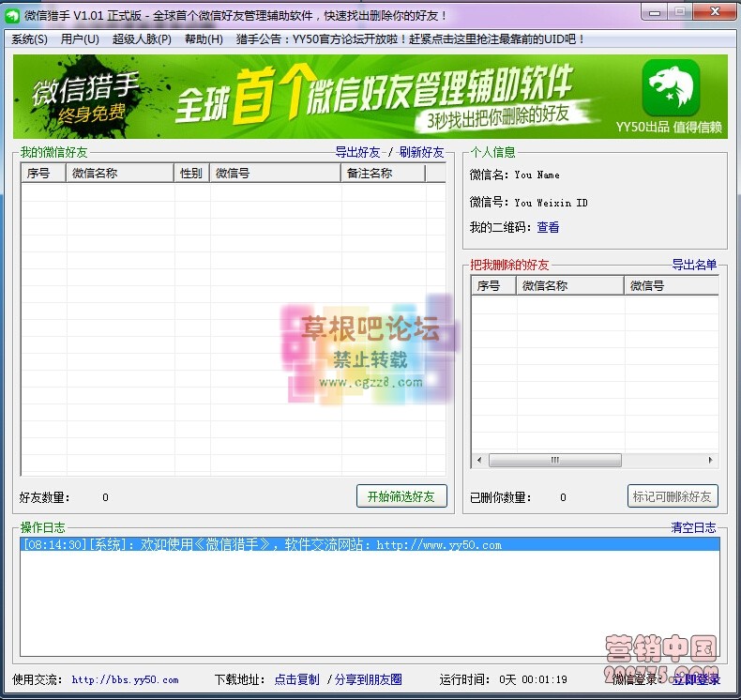Sort friends list by 序号 column header
This screenshot has height=700, width=741.
pyautogui.click(x=43, y=173)
